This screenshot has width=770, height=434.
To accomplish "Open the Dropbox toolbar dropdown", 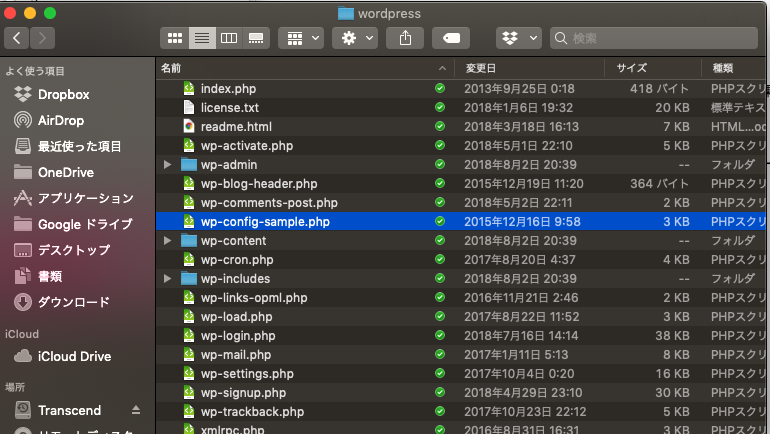I will (x=519, y=38).
